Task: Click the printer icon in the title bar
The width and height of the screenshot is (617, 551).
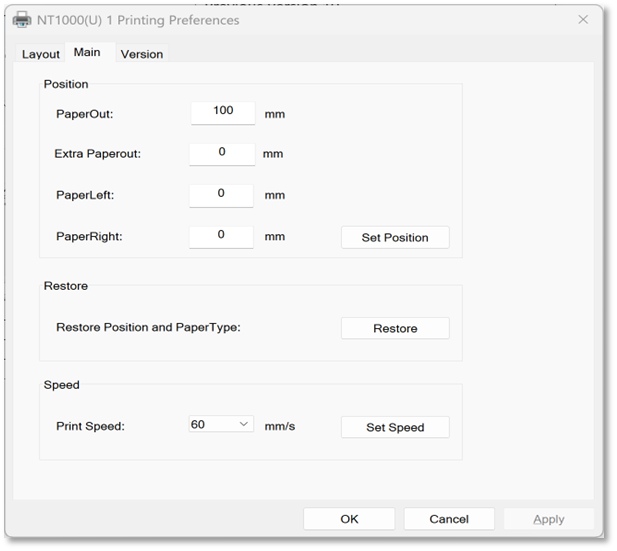Action: [21, 19]
